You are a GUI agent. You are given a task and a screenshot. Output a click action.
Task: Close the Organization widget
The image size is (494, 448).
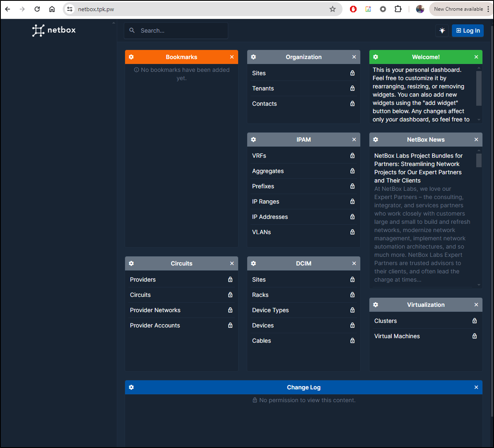coord(354,57)
